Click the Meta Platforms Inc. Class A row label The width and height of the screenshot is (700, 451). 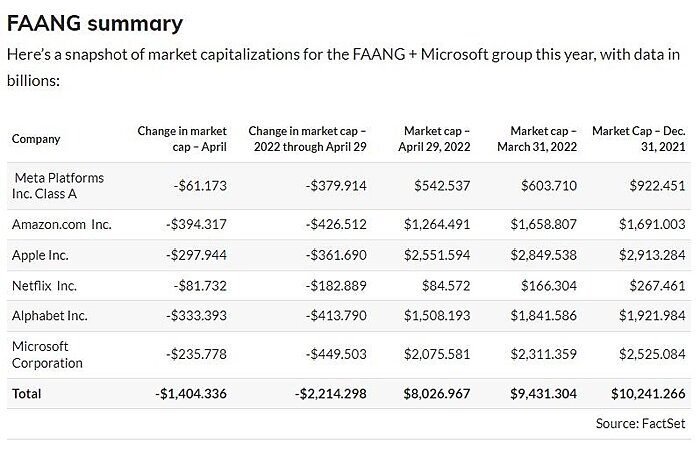[59, 185]
